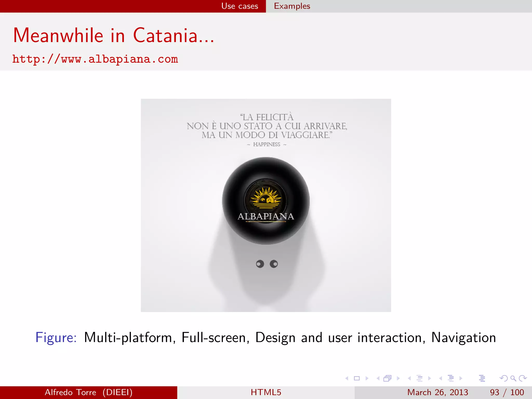Go to previous section arrow
Screen dimensions: 532x399
(x=441, y=378)
